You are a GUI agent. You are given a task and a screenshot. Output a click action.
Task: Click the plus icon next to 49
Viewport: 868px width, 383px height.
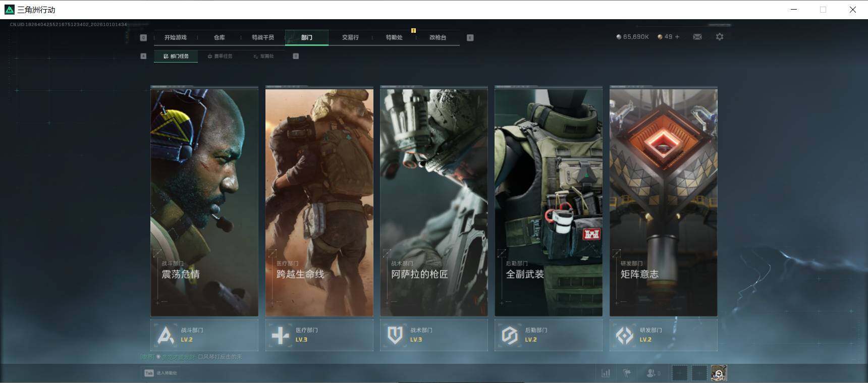pyautogui.click(x=677, y=37)
